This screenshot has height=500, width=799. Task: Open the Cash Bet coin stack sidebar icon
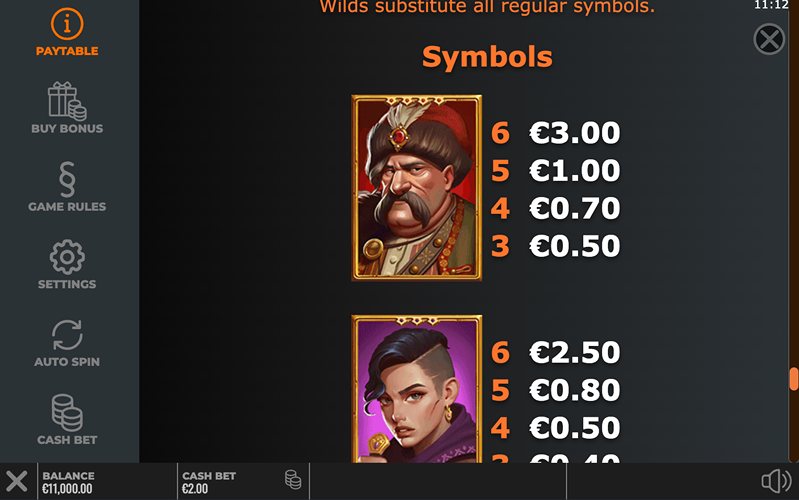pos(67,413)
